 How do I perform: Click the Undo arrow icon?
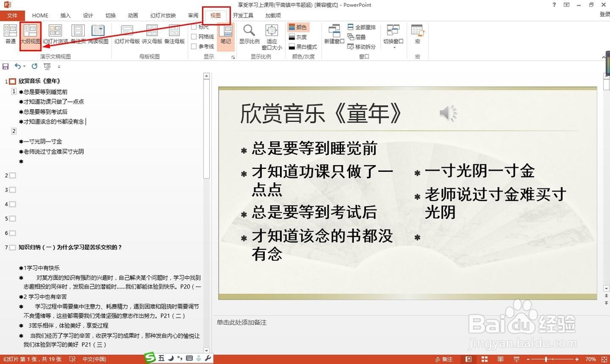coord(18,66)
